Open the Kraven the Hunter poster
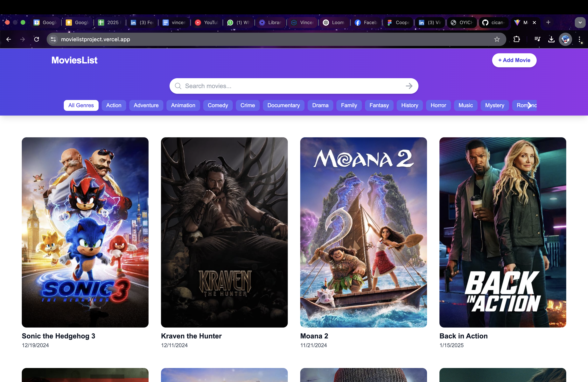The image size is (588, 382). (x=224, y=232)
